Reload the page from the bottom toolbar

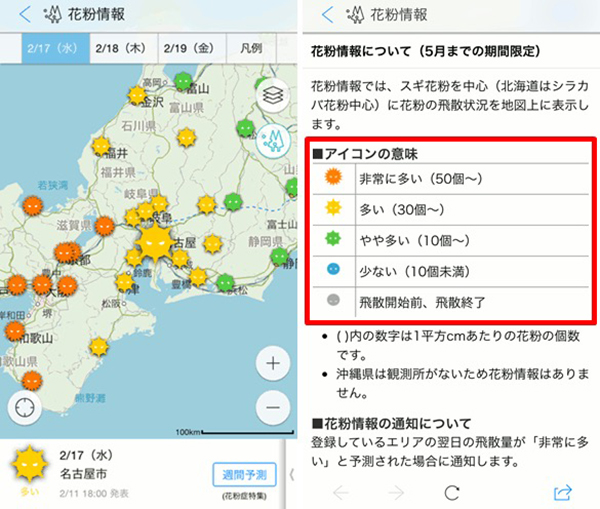451,491
